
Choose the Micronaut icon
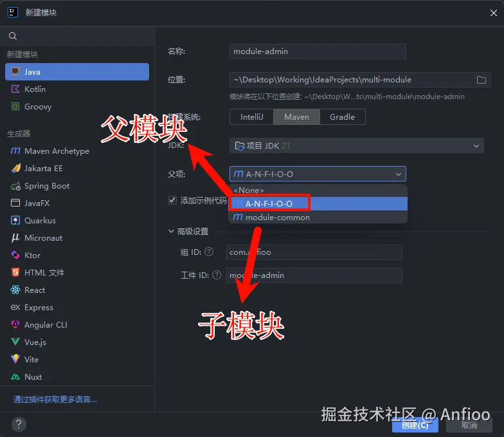pyautogui.click(x=15, y=238)
